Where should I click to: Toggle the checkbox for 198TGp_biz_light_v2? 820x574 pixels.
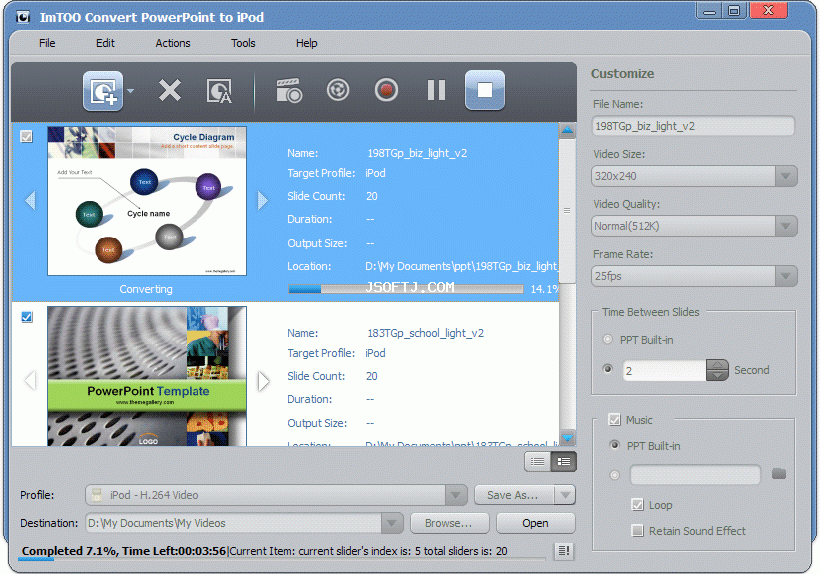26,136
